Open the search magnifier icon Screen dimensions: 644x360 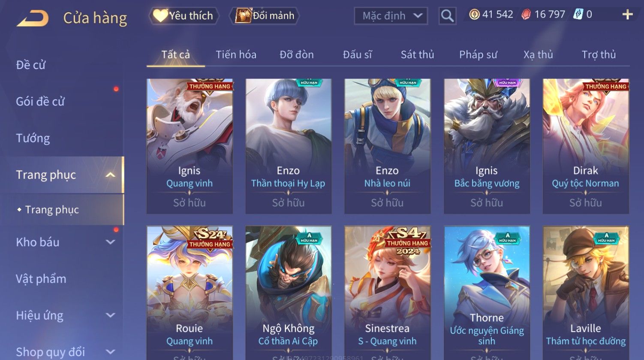[447, 16]
